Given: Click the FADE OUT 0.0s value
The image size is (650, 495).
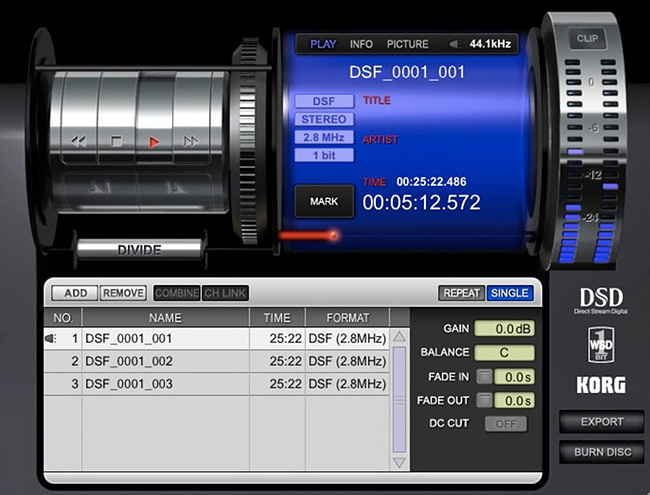Looking at the screenshot, I should [x=514, y=400].
